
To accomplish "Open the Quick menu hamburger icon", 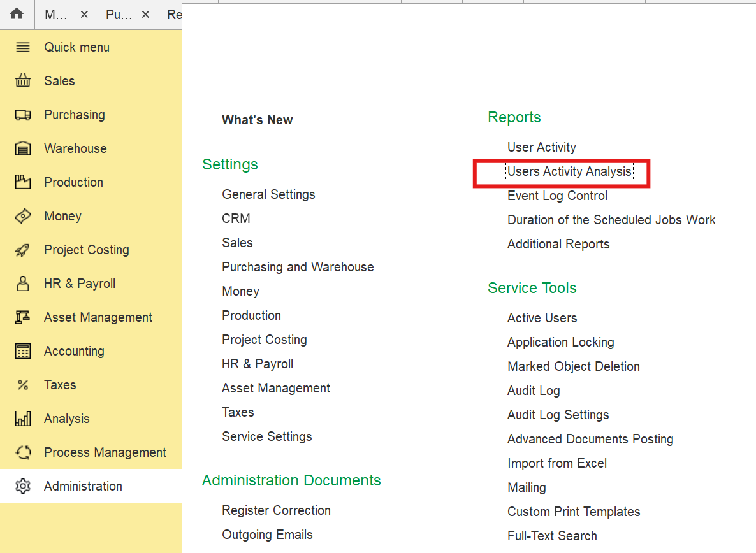I will 23,47.
